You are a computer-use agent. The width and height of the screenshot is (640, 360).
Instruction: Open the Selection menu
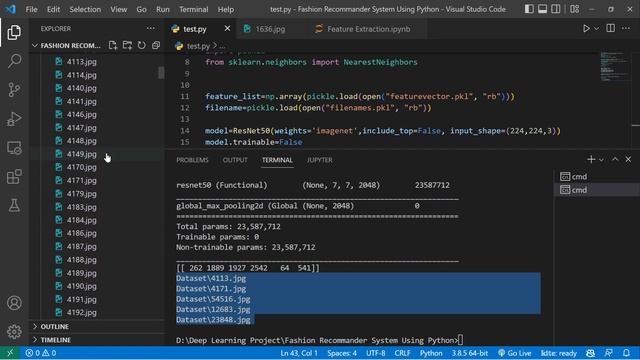[x=85, y=9]
